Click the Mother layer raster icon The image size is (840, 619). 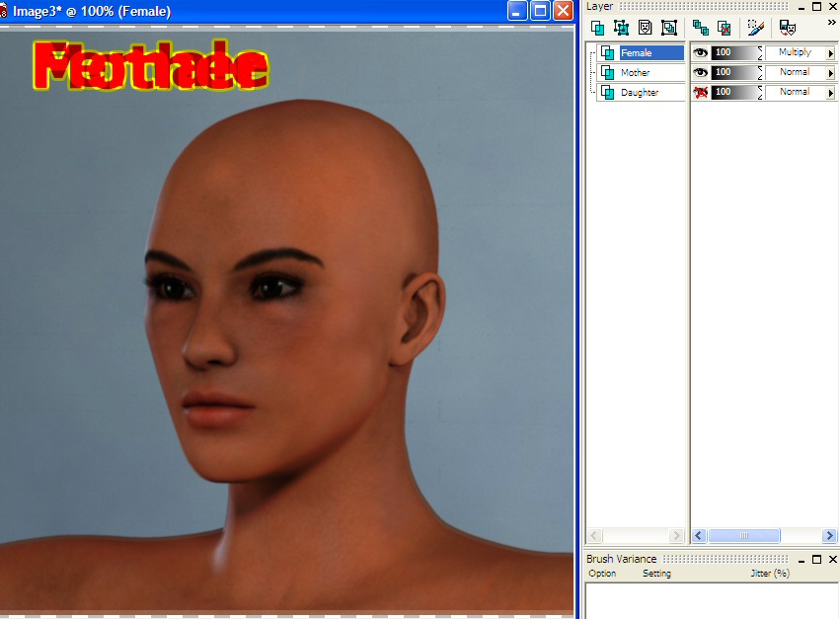click(x=607, y=72)
